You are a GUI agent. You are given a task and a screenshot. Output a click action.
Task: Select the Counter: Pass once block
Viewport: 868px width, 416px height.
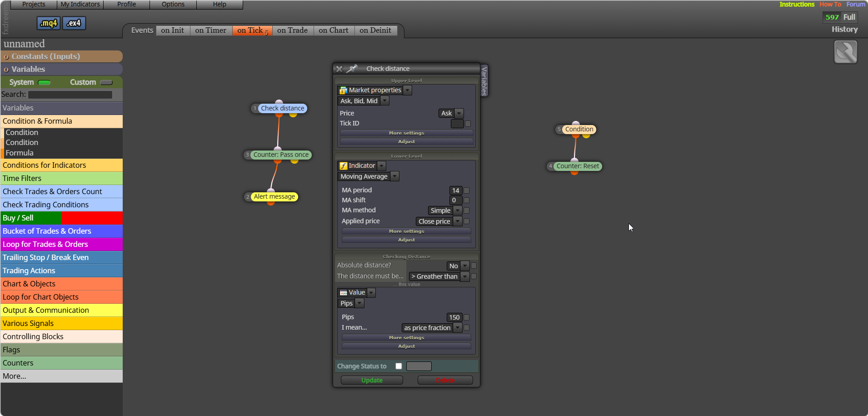click(x=281, y=155)
